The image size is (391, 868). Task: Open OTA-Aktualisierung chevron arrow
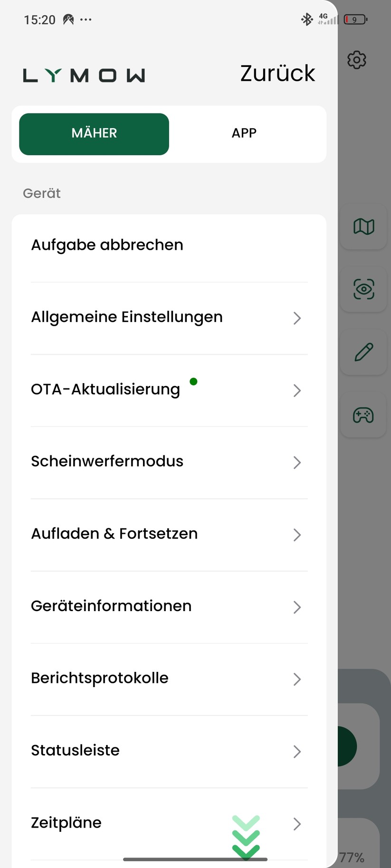297,390
